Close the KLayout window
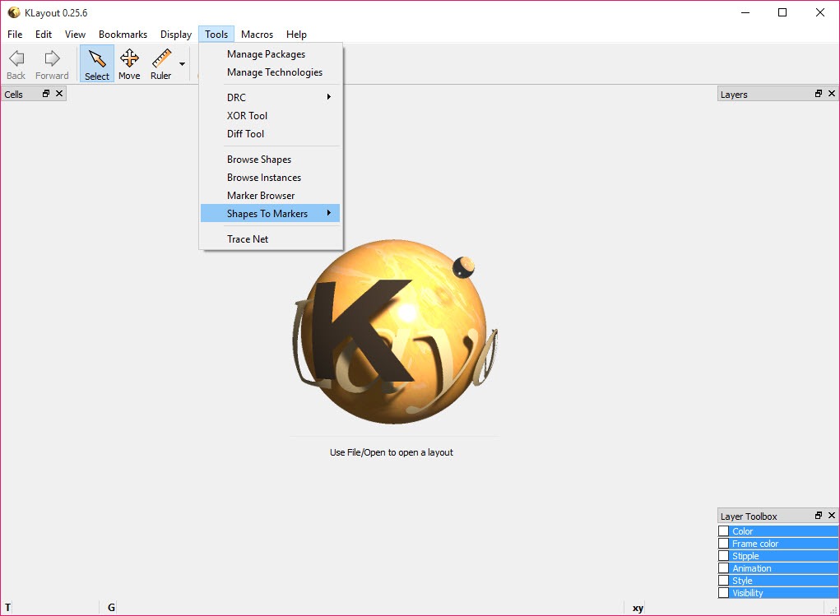Image resolution: width=840 pixels, height=616 pixels. [x=819, y=12]
